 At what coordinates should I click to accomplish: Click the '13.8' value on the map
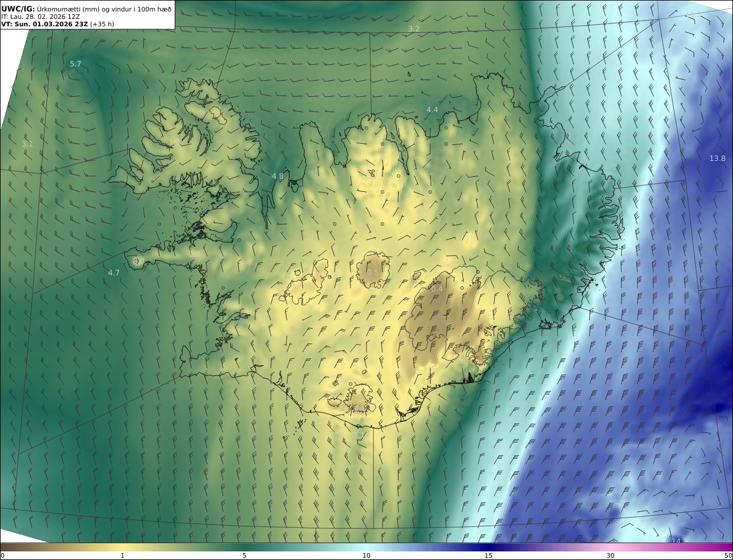tap(718, 159)
